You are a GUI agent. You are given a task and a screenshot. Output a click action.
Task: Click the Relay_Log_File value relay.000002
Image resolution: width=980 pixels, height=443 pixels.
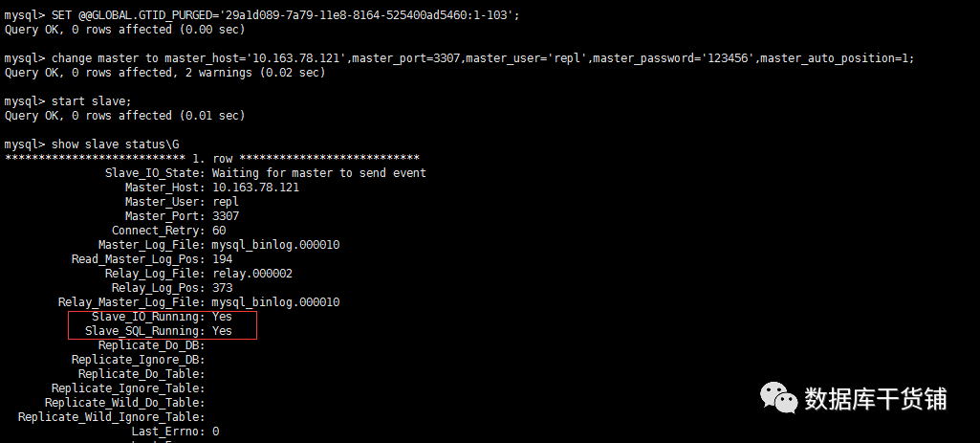tap(251, 274)
